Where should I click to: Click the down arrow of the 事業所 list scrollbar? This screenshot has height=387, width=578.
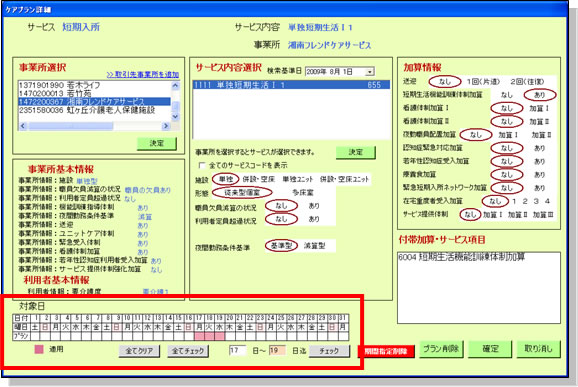click(x=175, y=117)
